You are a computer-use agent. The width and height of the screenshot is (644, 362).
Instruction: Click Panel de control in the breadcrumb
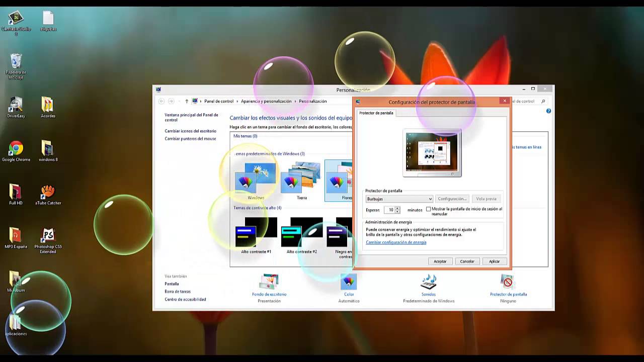tap(219, 101)
